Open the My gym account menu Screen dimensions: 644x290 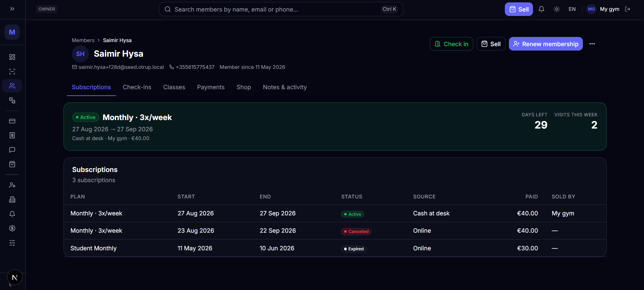click(x=609, y=9)
